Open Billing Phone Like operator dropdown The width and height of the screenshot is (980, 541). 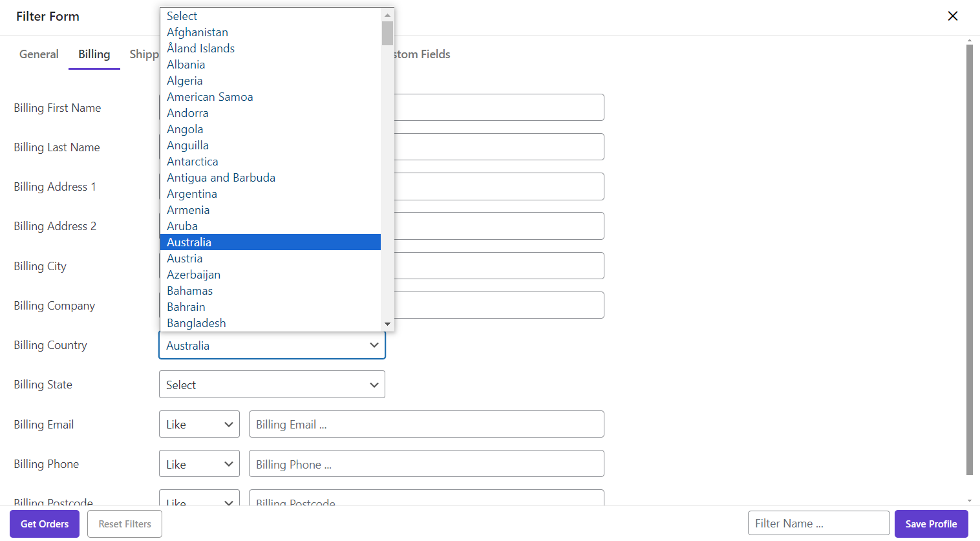coord(199,464)
